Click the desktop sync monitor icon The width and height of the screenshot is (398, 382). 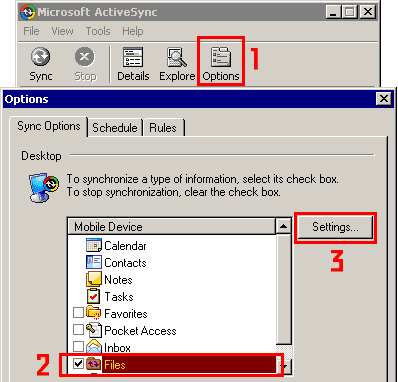[x=44, y=188]
